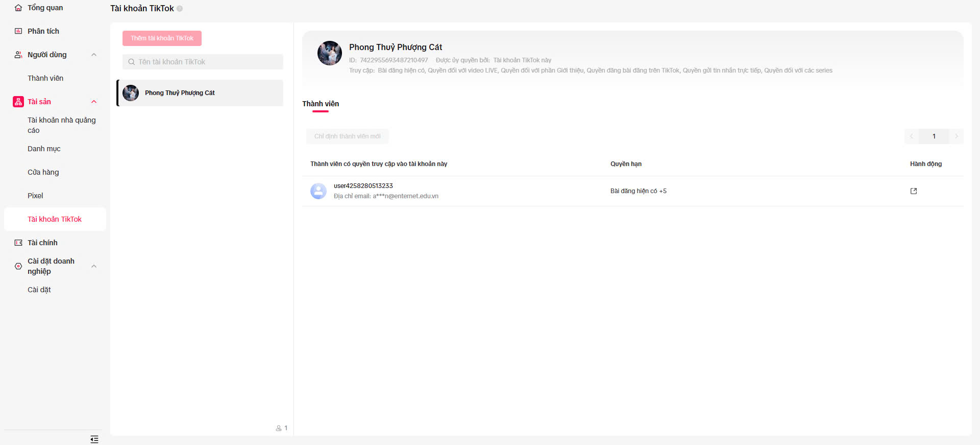This screenshot has width=980, height=445.
Task: Click Phong Thuỷ Phượng Cát header title
Action: [x=396, y=47]
